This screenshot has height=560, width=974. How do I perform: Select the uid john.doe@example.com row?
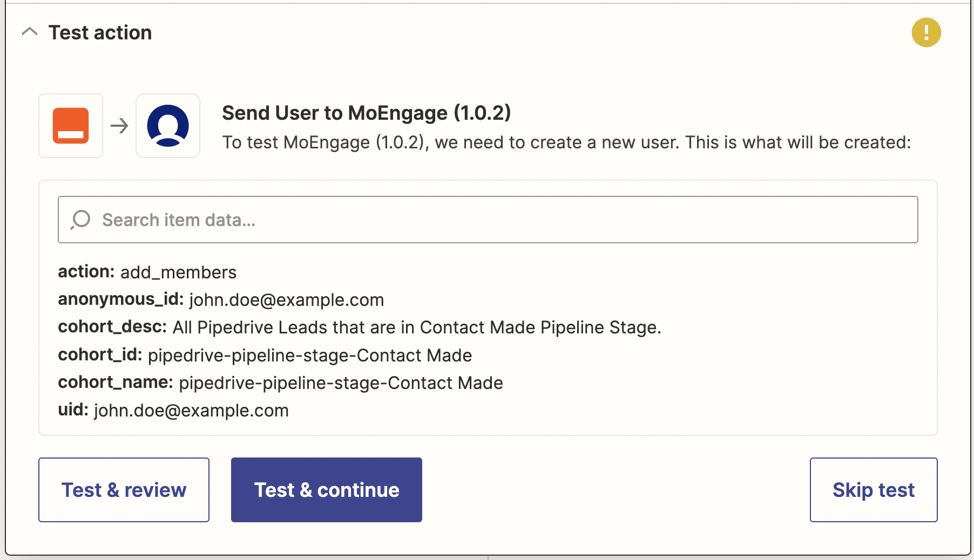click(x=173, y=410)
